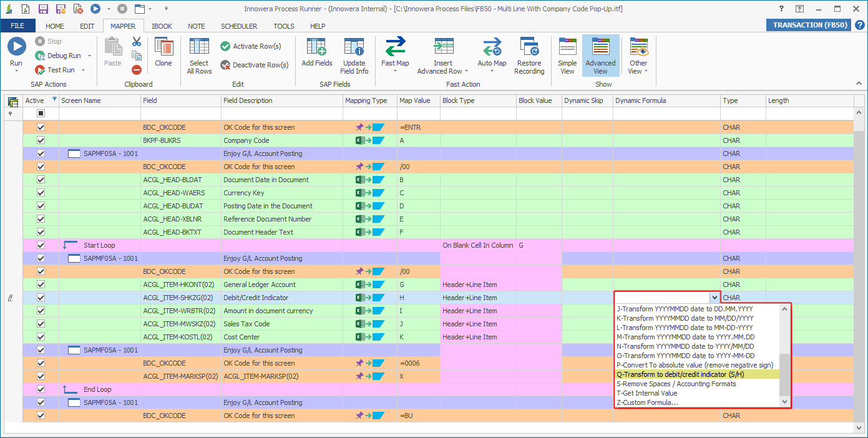Open the SCHEDULER ribbon tab
868x438 pixels.
[x=238, y=26]
